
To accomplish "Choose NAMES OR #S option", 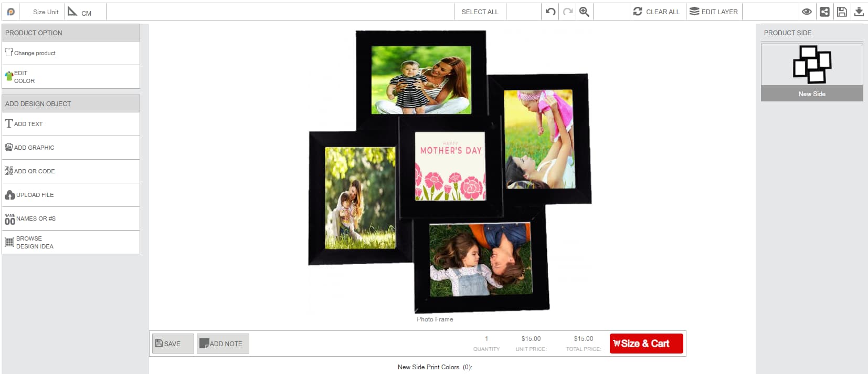I will 71,219.
